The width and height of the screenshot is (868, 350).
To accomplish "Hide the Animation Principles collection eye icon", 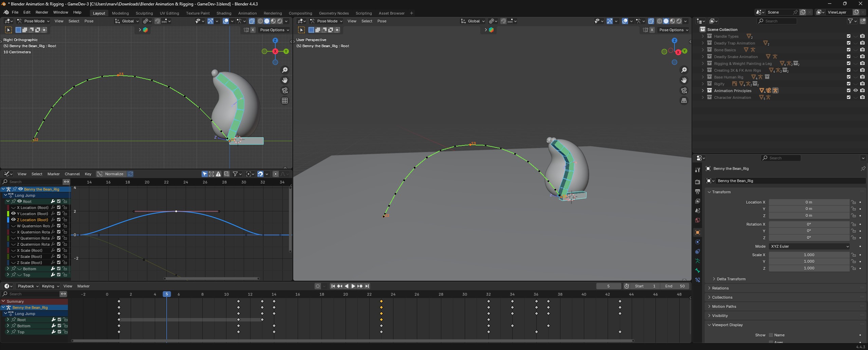I will 855,90.
